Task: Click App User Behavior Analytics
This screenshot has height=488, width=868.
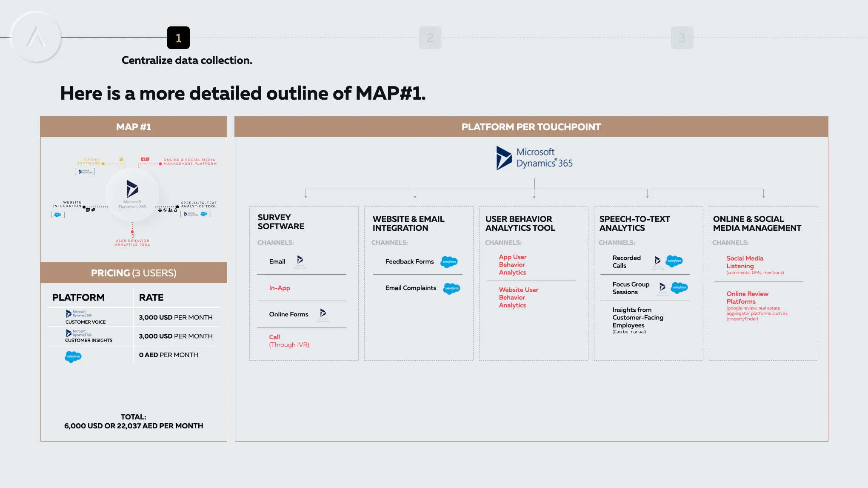Action: click(x=513, y=265)
